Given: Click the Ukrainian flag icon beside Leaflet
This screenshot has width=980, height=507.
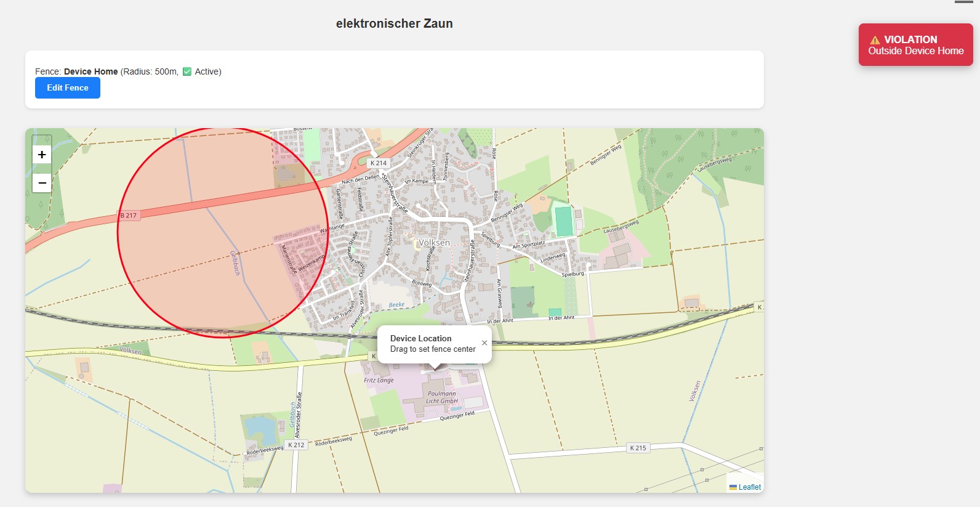Looking at the screenshot, I should click(733, 487).
